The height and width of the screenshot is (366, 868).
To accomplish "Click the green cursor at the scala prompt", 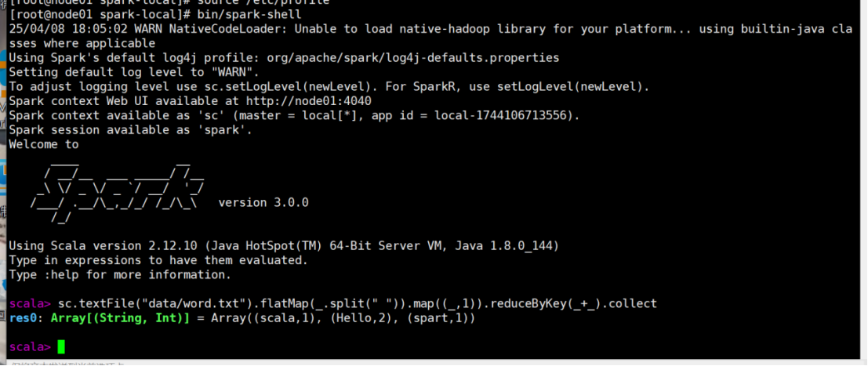I will pos(61,347).
